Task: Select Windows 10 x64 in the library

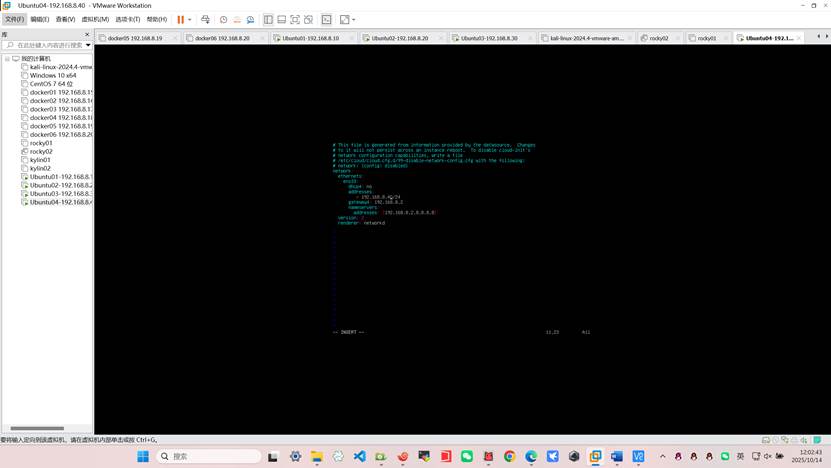Action: click(49, 76)
